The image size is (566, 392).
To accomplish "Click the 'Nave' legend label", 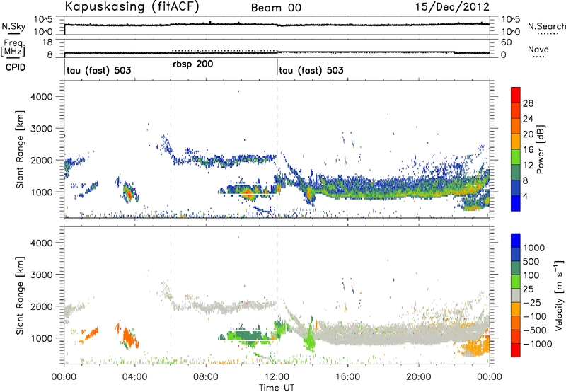I will 538,50.
